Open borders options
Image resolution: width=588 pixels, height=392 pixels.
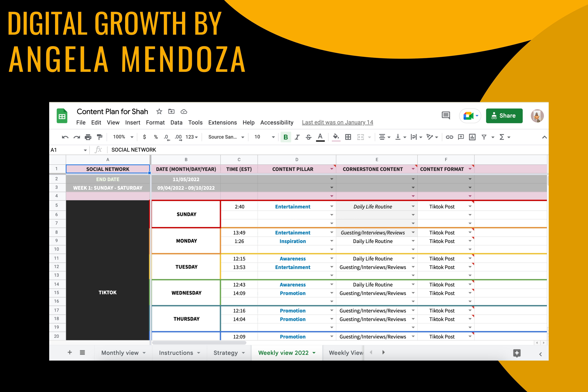click(348, 137)
